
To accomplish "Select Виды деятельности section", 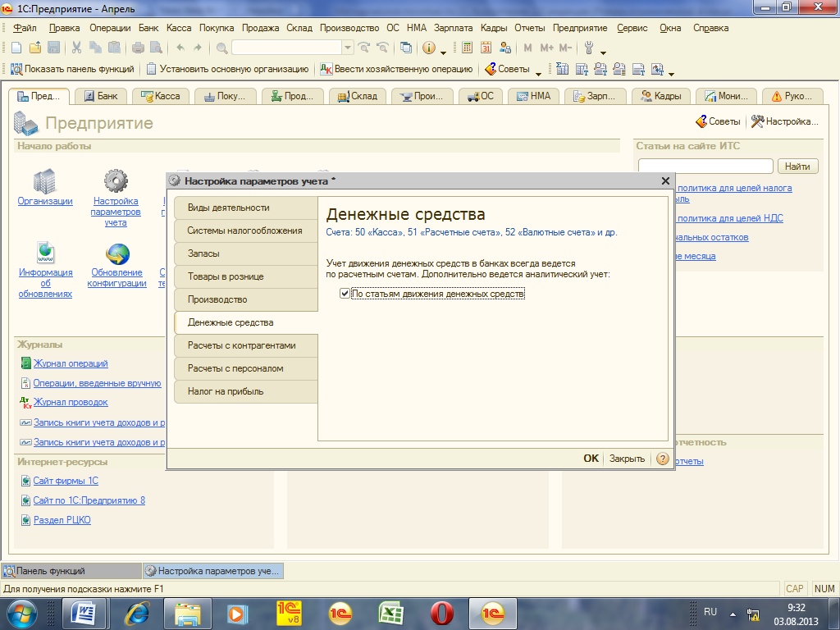I will pyautogui.click(x=246, y=208).
